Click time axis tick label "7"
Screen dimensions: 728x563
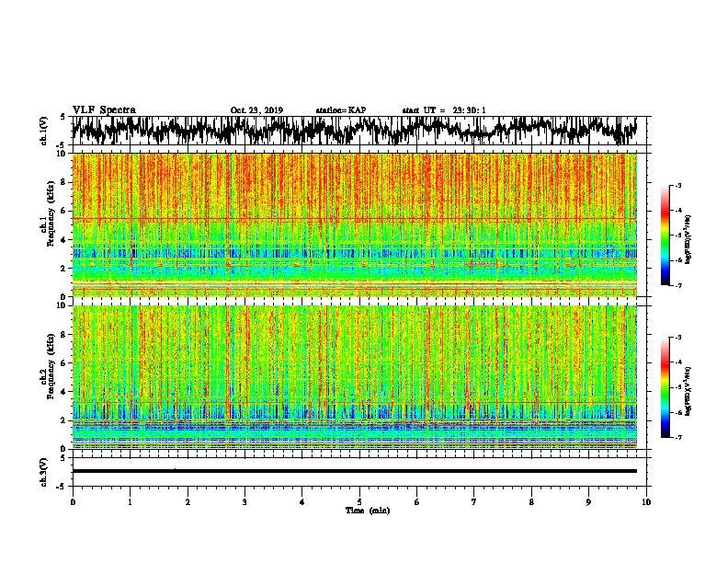474,502
